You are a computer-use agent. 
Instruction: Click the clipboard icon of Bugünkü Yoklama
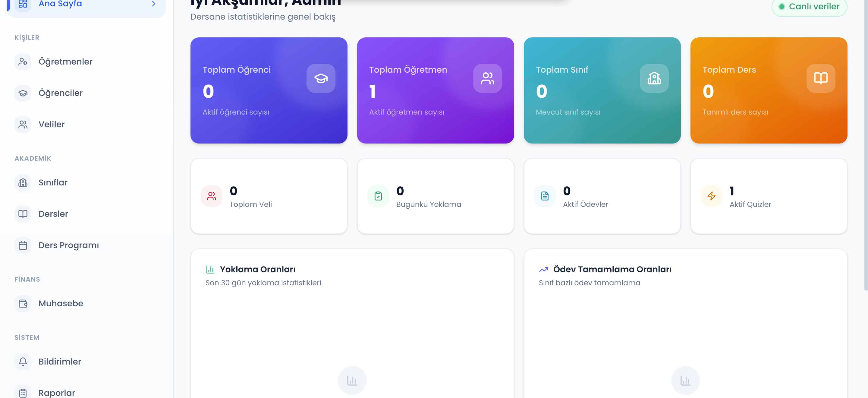pyautogui.click(x=378, y=196)
